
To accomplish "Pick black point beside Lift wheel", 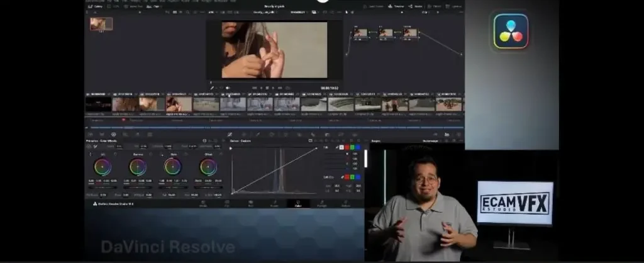I will [91, 154].
